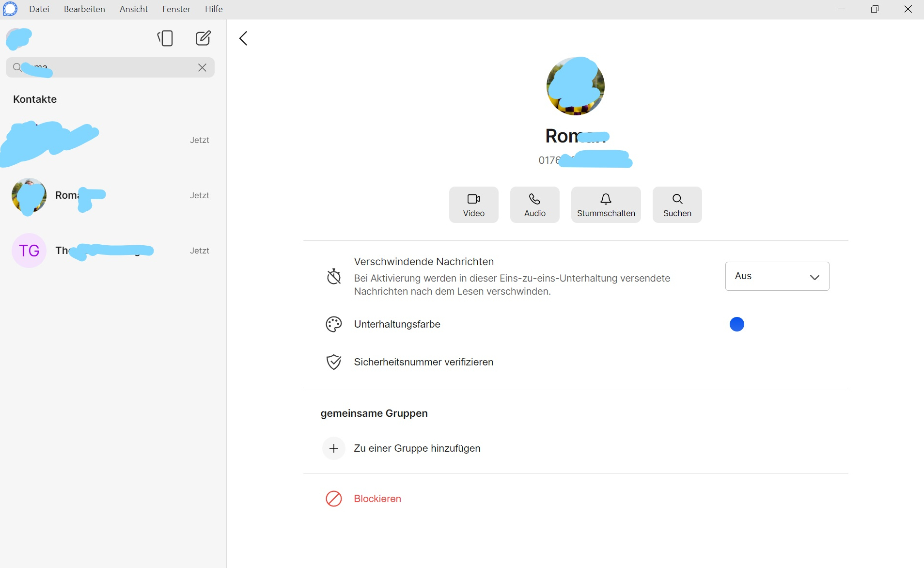Change the Unterhaltungsfarbe blue swatch
The image size is (924, 568).
(x=737, y=324)
